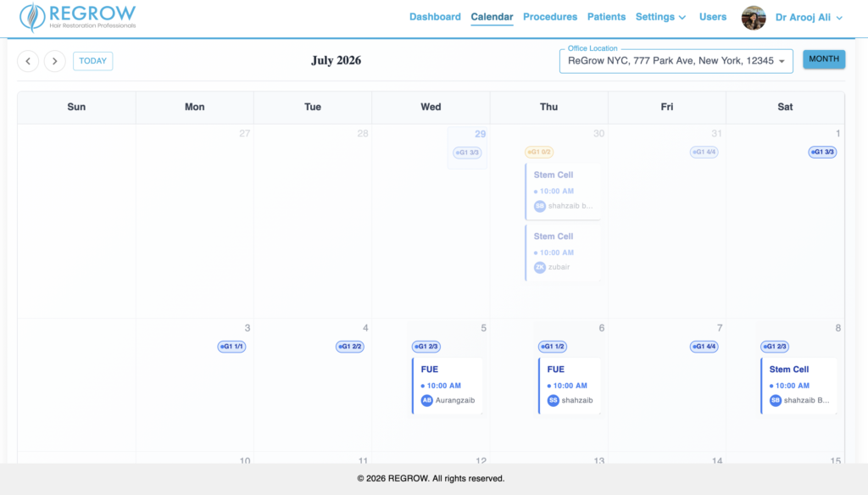Viewport: 868px width, 495px height.
Task: Click G1 1/1 badge on day 3
Action: (x=231, y=347)
